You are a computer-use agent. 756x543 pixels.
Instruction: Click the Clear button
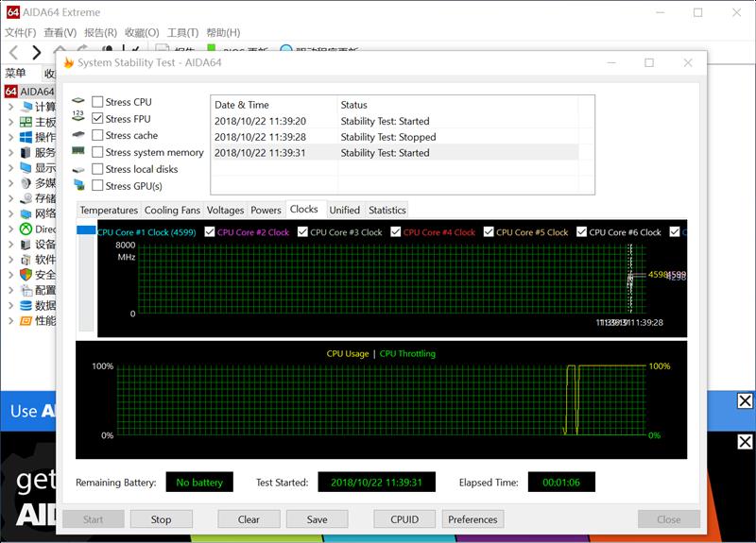click(x=249, y=519)
